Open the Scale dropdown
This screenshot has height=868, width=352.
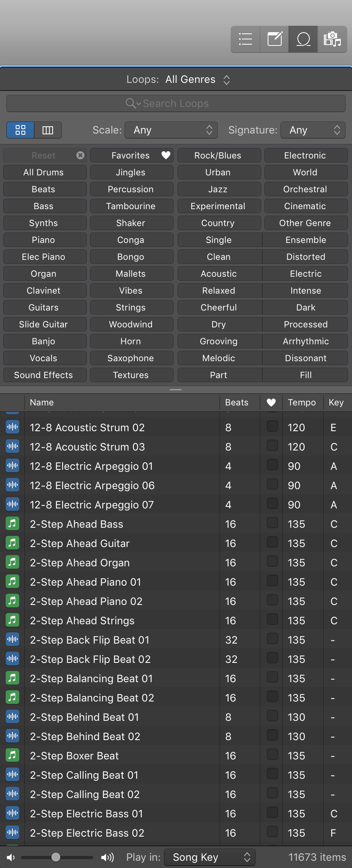[x=171, y=130]
